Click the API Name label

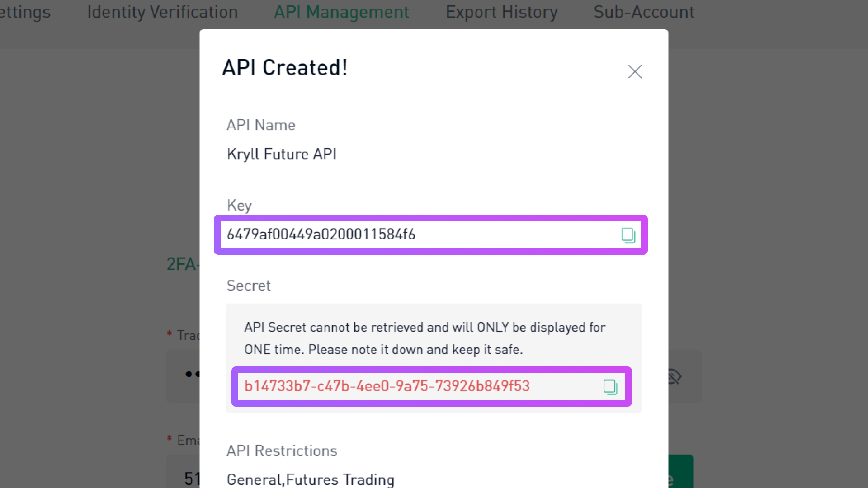261,125
